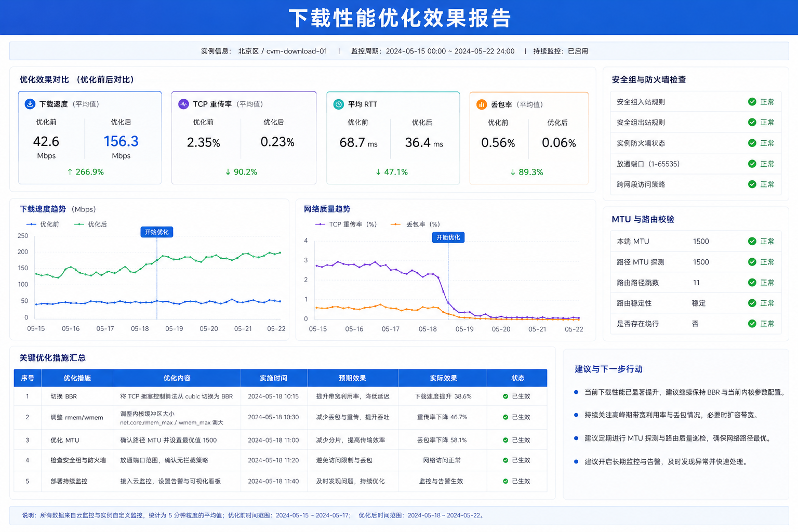Viewport: 798px width, 532px height.
Task: Click the 156.3 optimized download speed value
Action: pyautogui.click(x=121, y=141)
